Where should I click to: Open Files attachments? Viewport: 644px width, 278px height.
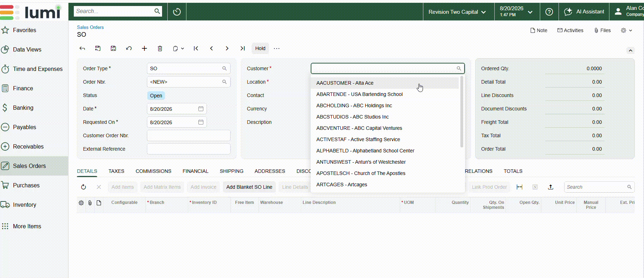click(602, 30)
